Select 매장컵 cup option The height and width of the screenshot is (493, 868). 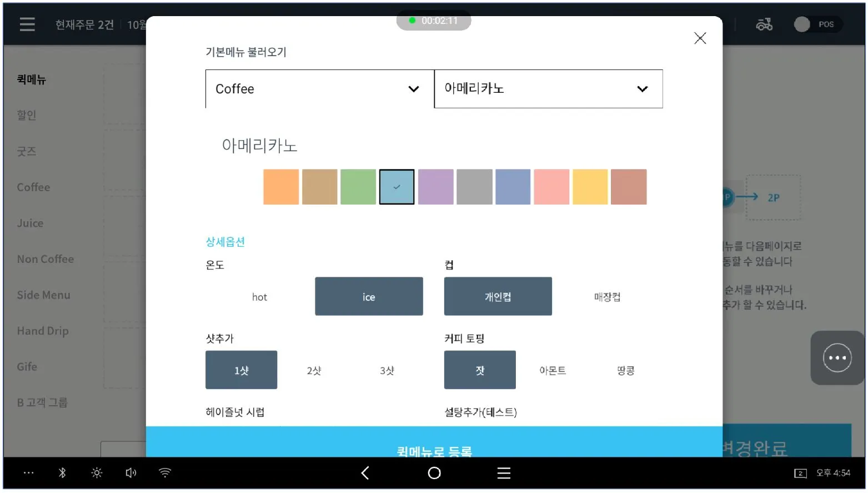click(x=608, y=297)
